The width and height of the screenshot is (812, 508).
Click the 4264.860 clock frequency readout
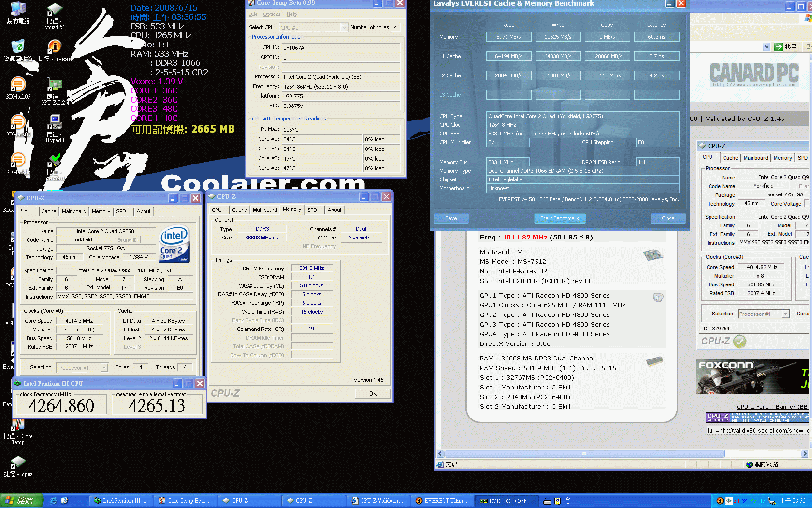[61, 405]
